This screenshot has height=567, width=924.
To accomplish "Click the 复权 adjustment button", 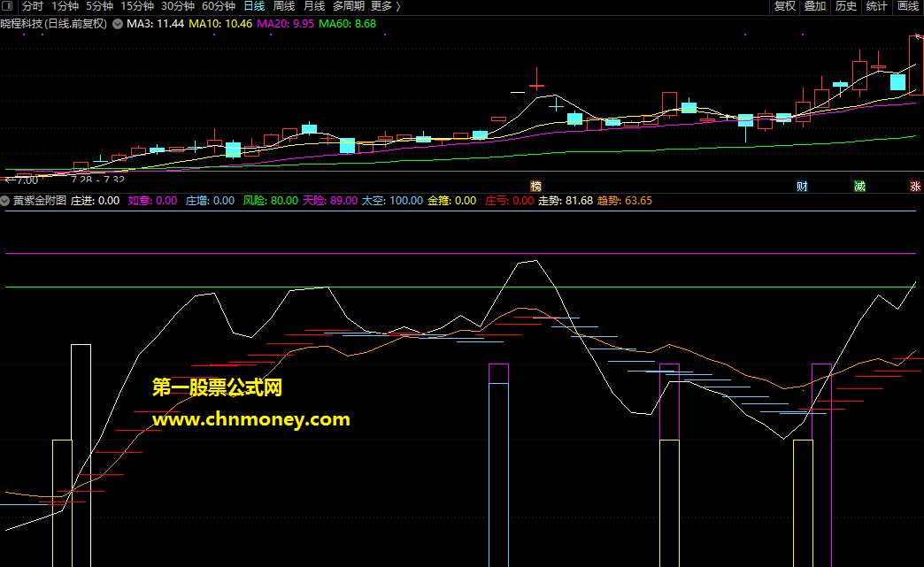I will click(785, 6).
